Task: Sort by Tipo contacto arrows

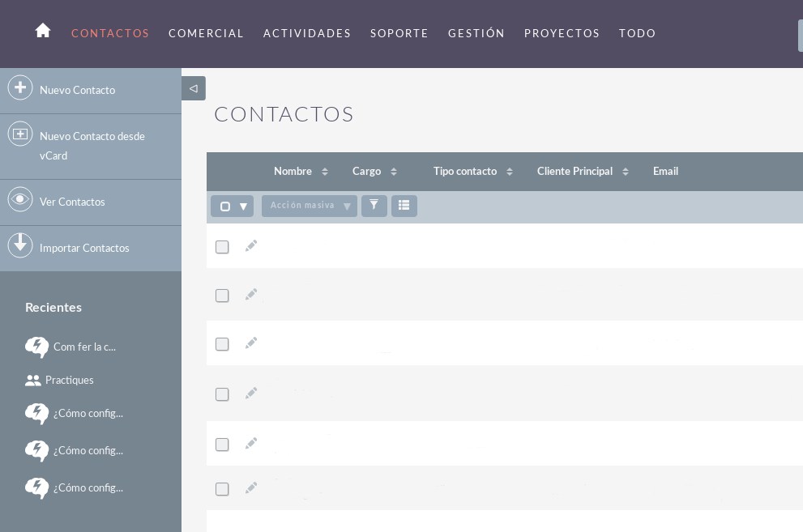Action: coord(510,172)
